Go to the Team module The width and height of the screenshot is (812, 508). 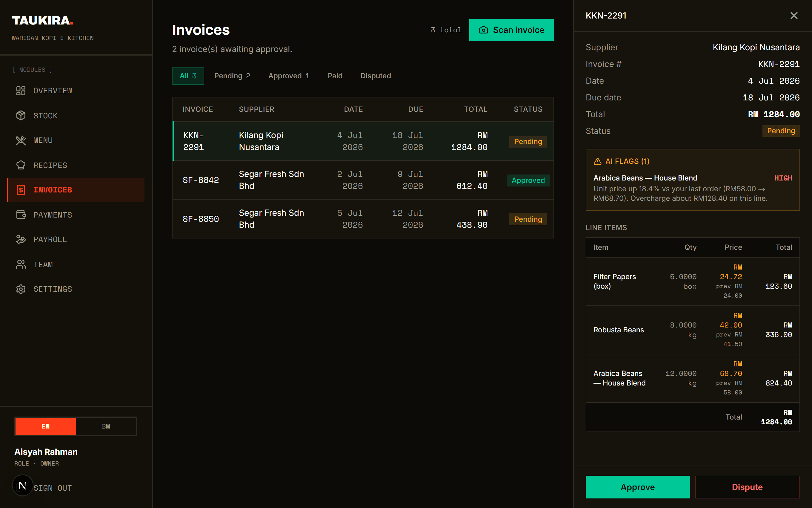pyautogui.click(x=76, y=264)
